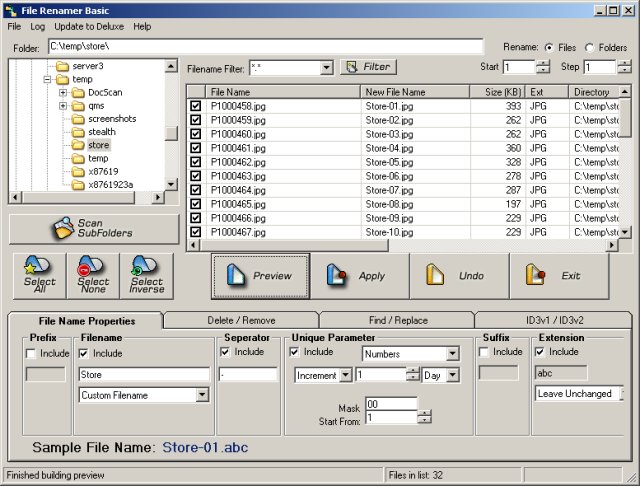Open the Day dropdown

point(452,375)
